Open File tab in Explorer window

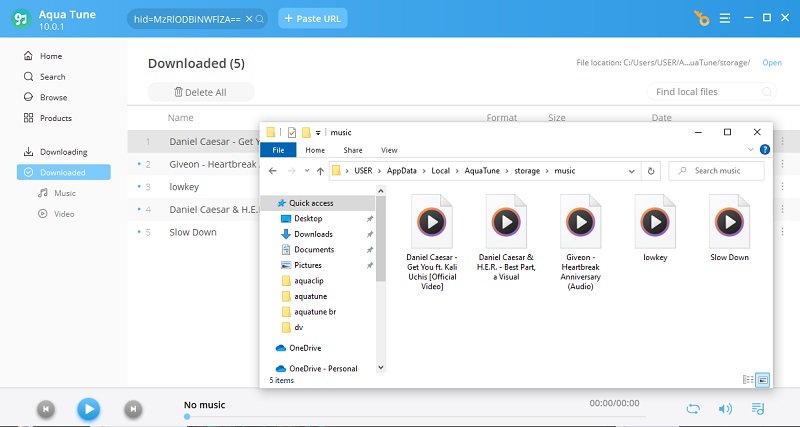coord(278,150)
